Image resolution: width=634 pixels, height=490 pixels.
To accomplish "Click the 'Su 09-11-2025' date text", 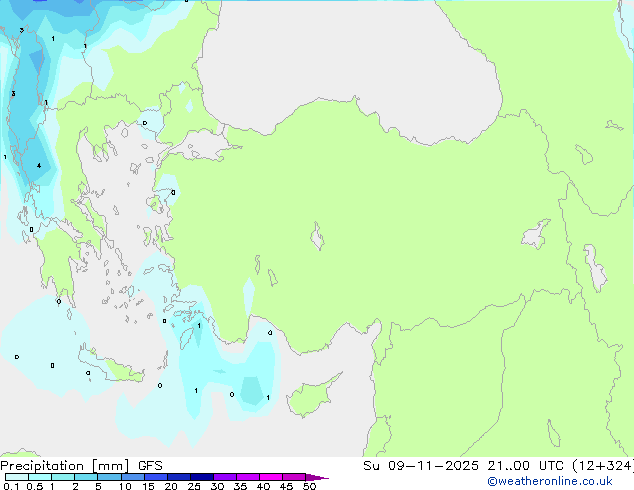I will coord(421,466).
